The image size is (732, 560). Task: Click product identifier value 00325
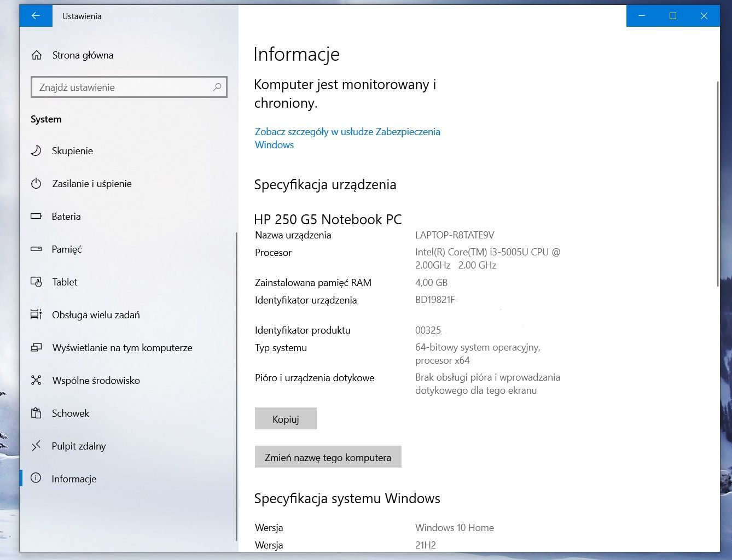coord(428,330)
